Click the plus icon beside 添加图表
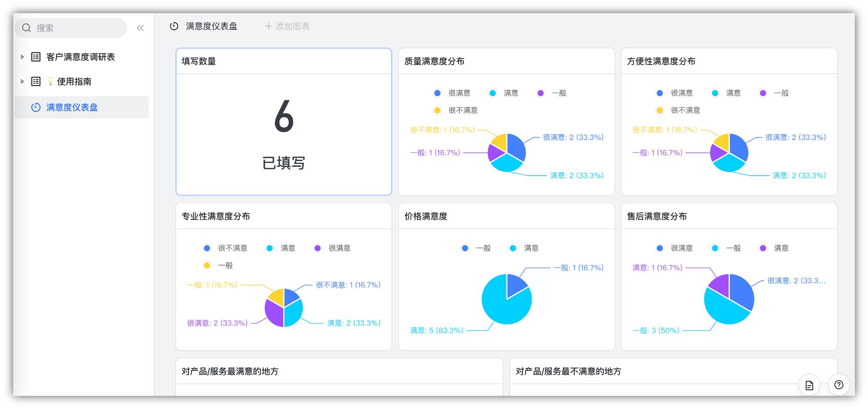868x409 pixels. 268,26
